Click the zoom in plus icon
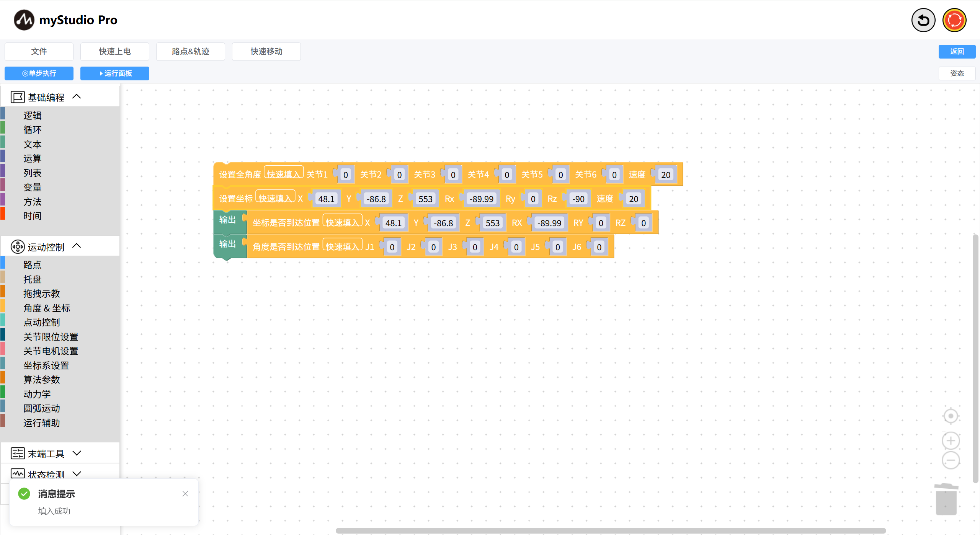This screenshot has height=535, width=980. tap(951, 441)
